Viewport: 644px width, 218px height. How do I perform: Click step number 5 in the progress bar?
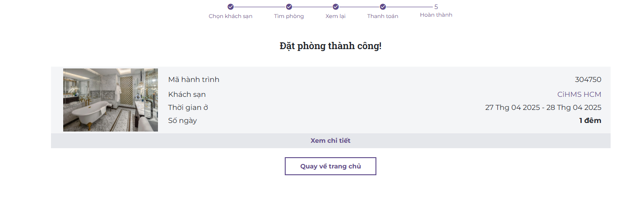coord(436,7)
